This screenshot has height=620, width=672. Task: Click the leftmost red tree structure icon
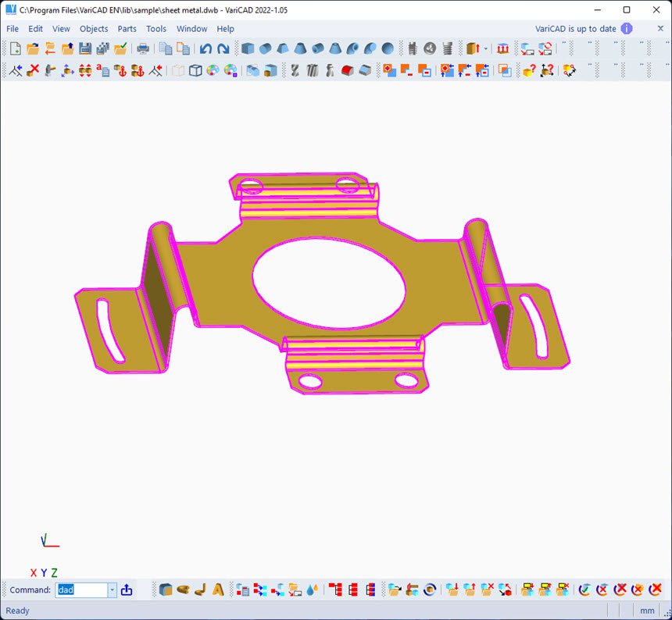tap(335, 590)
